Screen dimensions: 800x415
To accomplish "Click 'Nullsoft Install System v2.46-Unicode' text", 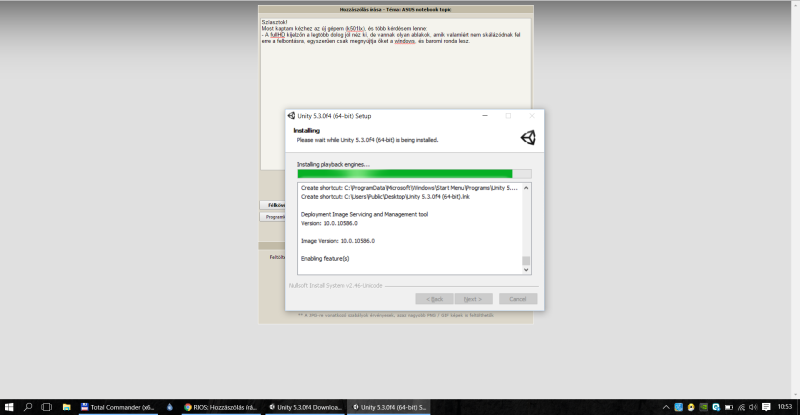I will [335, 286].
